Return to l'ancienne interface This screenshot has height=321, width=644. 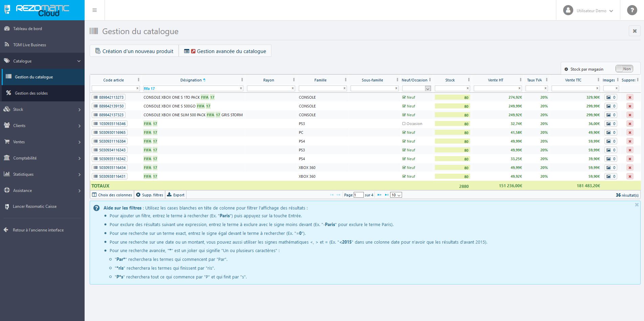pos(42,230)
